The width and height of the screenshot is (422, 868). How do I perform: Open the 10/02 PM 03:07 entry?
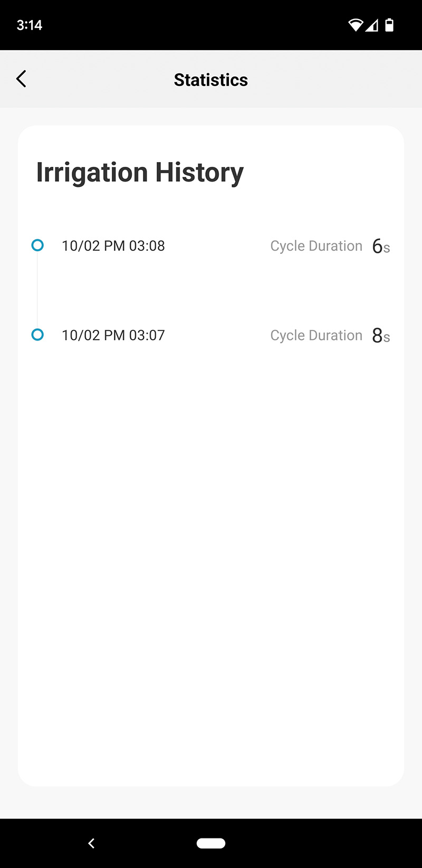[x=113, y=335]
